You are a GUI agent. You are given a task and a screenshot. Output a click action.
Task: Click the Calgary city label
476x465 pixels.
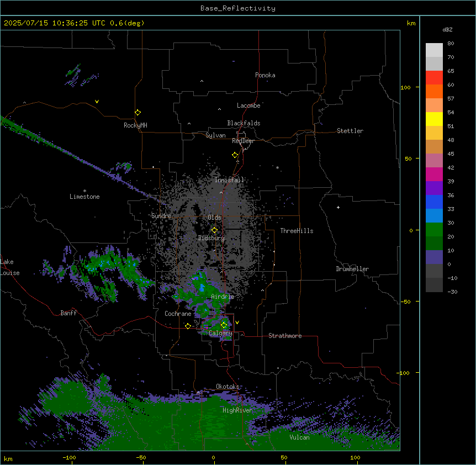coord(221,333)
